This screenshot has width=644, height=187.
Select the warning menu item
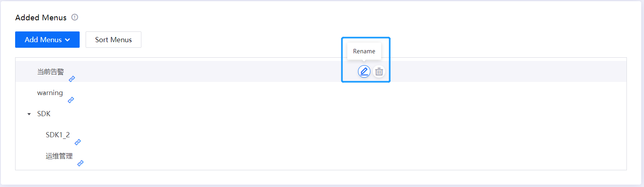tap(50, 93)
